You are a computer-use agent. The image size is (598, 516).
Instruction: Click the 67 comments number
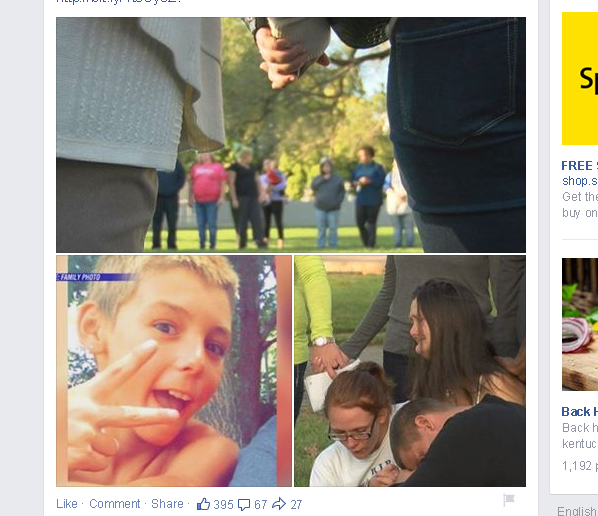[260, 505]
